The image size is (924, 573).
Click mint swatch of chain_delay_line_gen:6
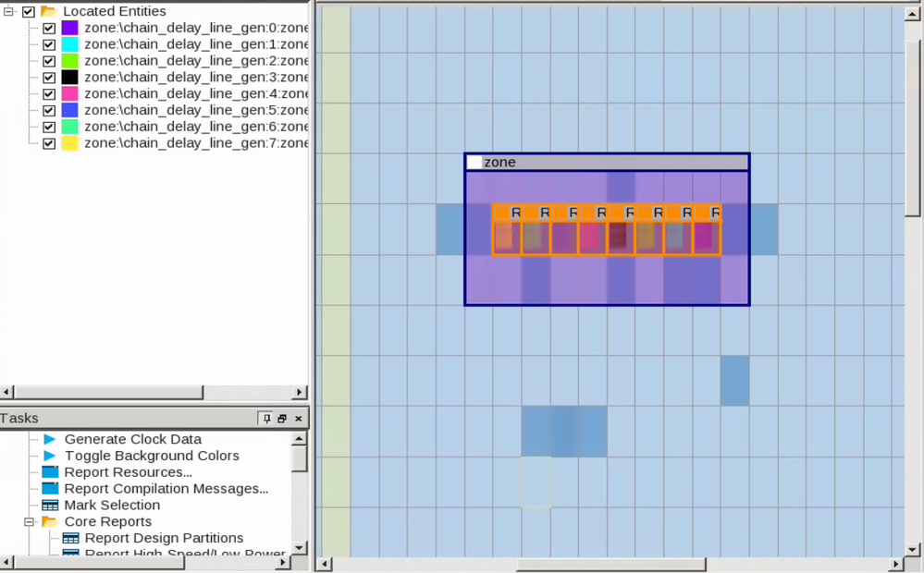69,127
